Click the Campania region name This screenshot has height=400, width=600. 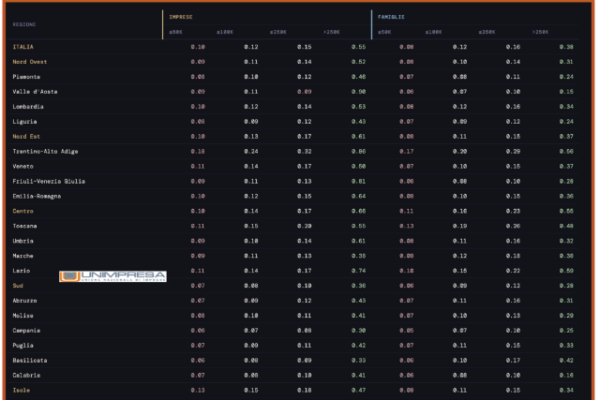(27, 330)
